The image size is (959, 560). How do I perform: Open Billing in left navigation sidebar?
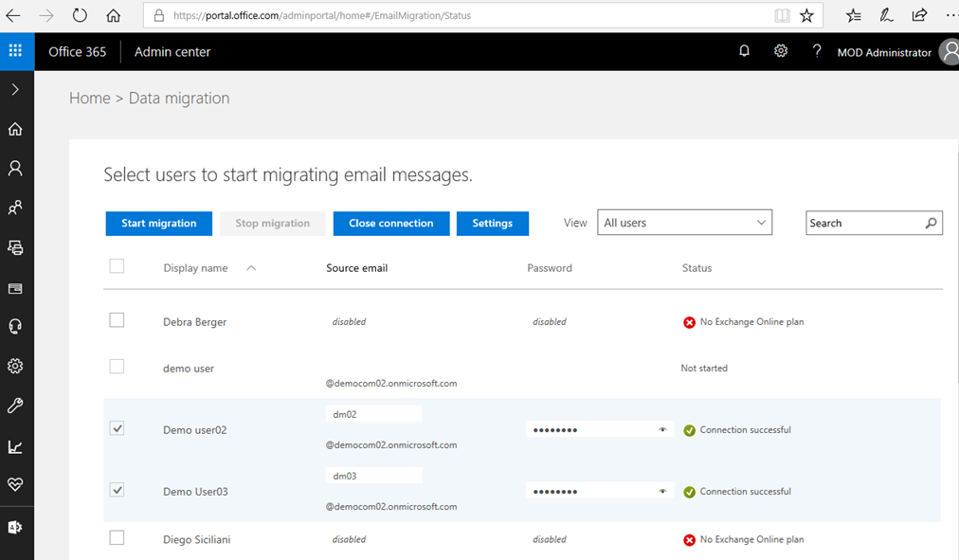(15, 288)
